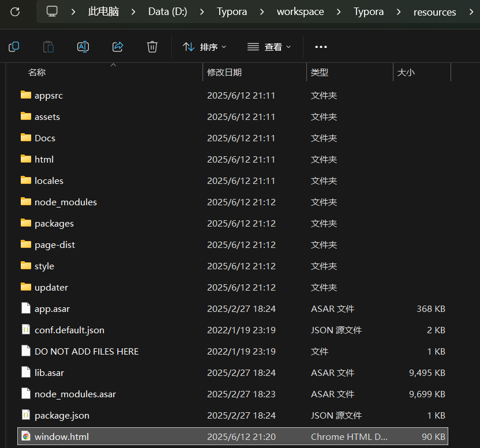Image resolution: width=480 pixels, height=448 pixels.
Task: Expand the chevron after first Typora breadcrumb
Action: 262,12
